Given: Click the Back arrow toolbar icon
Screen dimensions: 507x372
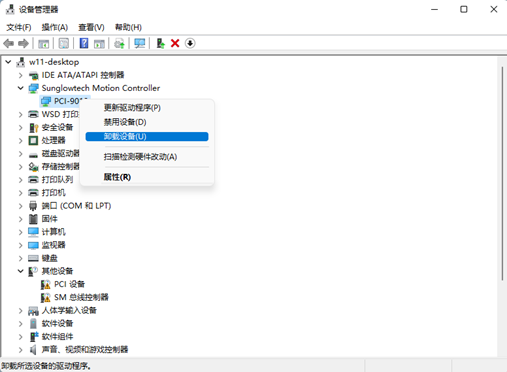Looking at the screenshot, I should [8, 43].
